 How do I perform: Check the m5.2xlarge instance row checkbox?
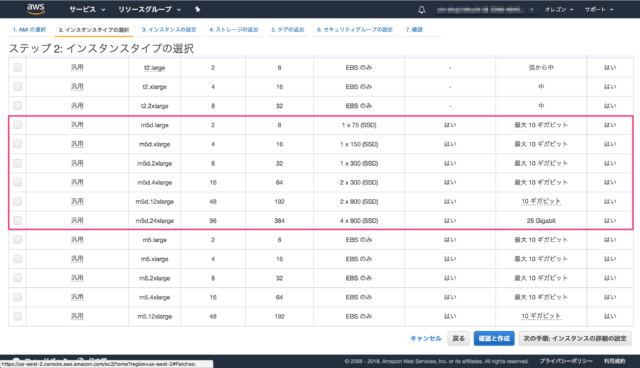pos(18,278)
